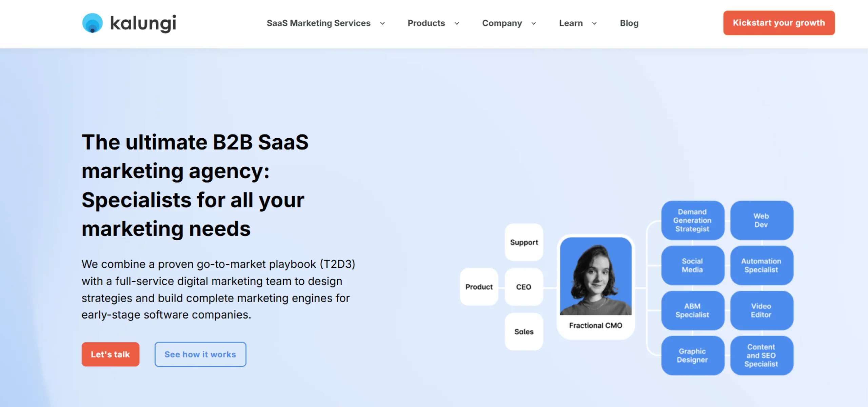
Task: Click the Content and SEO Specialist tile
Action: pos(761,355)
